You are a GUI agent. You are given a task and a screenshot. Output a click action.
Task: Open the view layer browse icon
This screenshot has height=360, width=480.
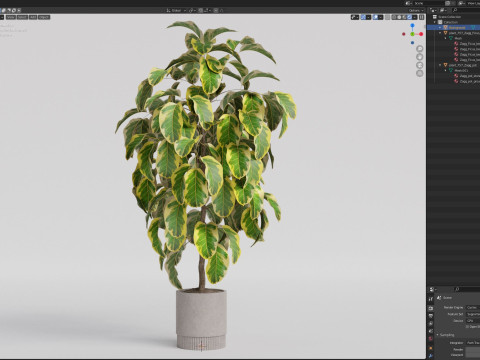click(462, 3)
